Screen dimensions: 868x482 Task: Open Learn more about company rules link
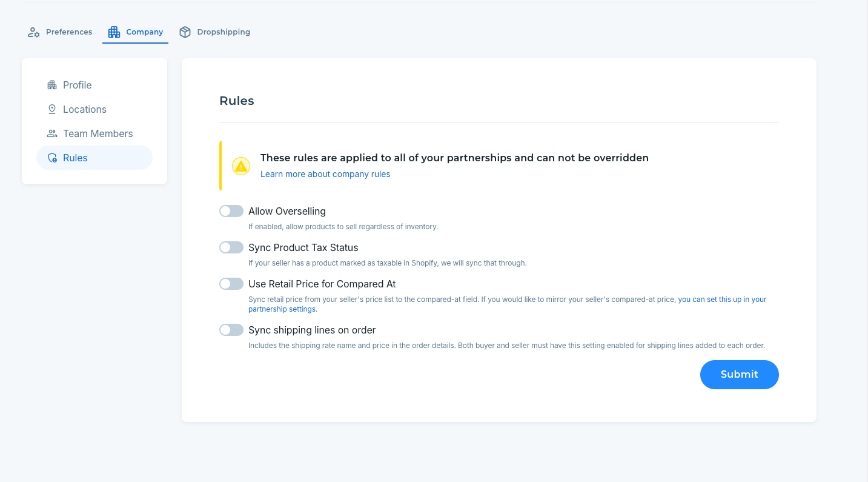click(x=325, y=174)
